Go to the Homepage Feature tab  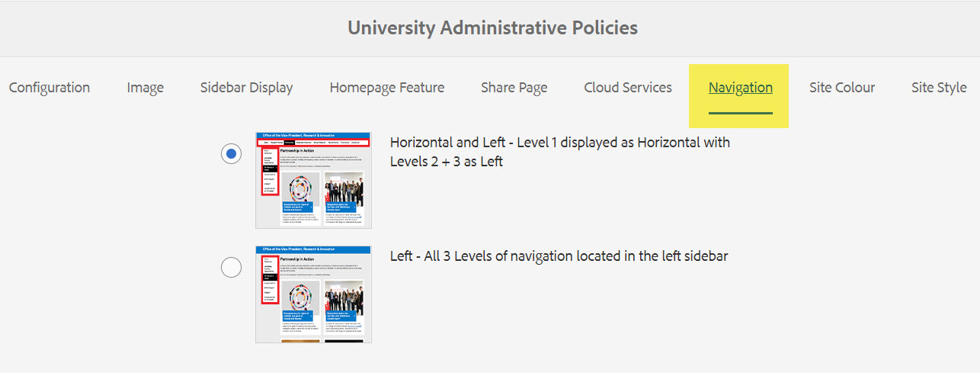[x=387, y=88]
